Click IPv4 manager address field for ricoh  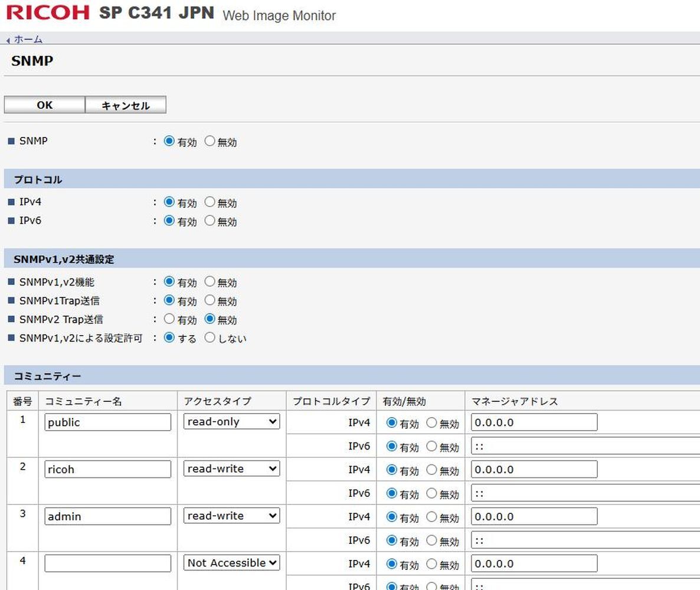tap(534, 470)
